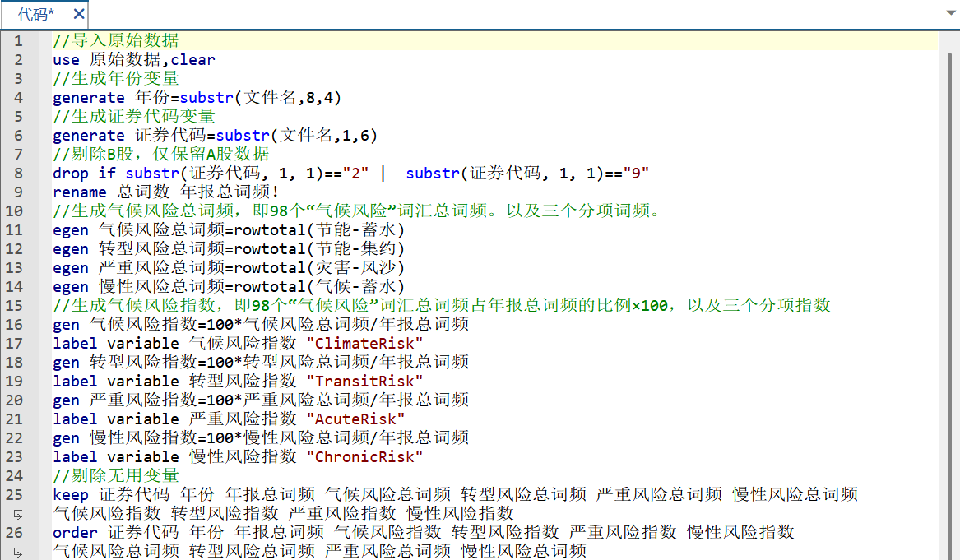Select line number 15 in the gutter
This screenshot has height=560, width=960.
18,305
